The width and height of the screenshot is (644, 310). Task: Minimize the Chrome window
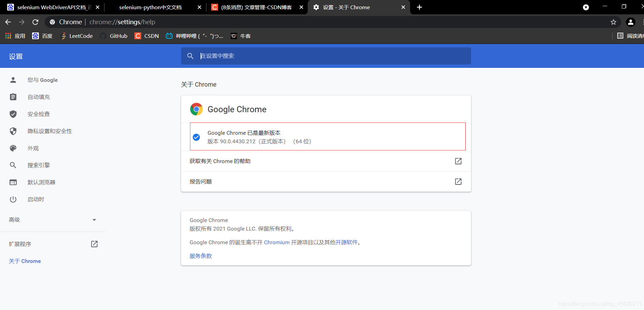click(605, 6)
